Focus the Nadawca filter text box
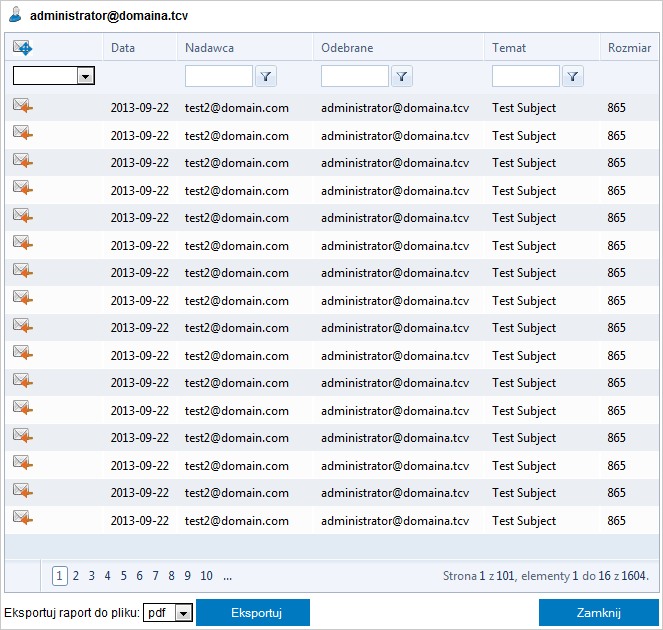The image size is (663, 630). tap(219, 76)
